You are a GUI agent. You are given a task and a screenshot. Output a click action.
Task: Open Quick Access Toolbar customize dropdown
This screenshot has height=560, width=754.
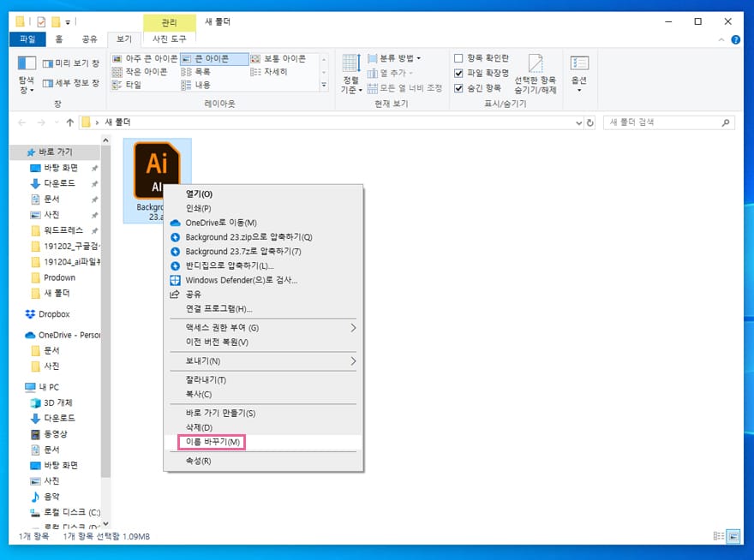[x=68, y=22]
